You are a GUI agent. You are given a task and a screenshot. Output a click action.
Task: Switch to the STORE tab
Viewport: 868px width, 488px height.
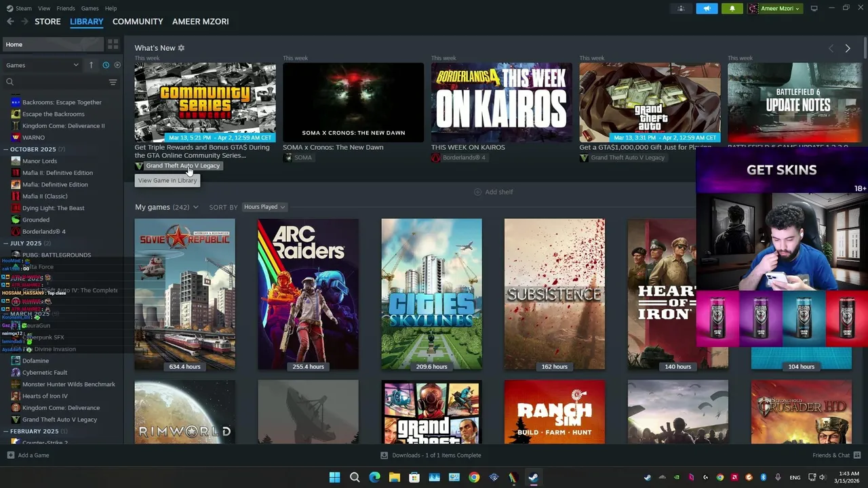47,22
